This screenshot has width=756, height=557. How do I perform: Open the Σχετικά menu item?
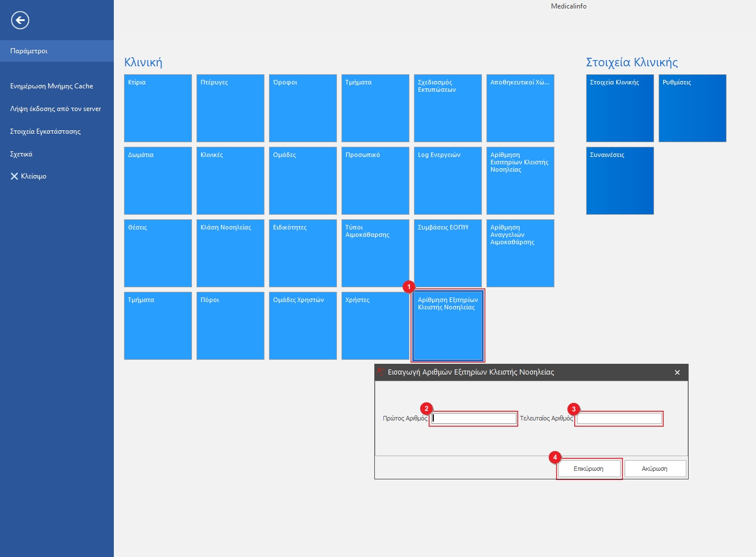[22, 154]
